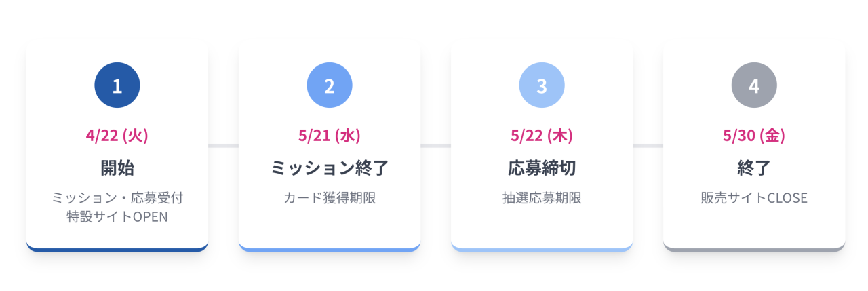Click the ミッション・応募受付 description text
The width and height of the screenshot is (868, 291).
tap(117, 198)
